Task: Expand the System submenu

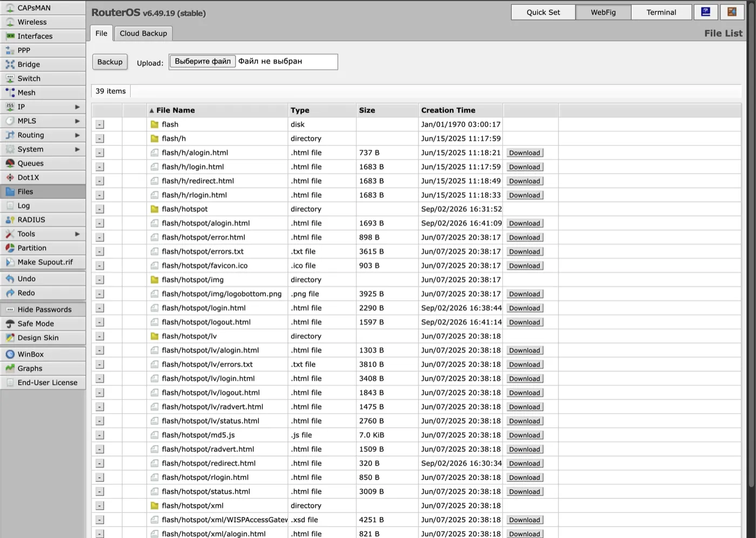Action: click(x=77, y=149)
